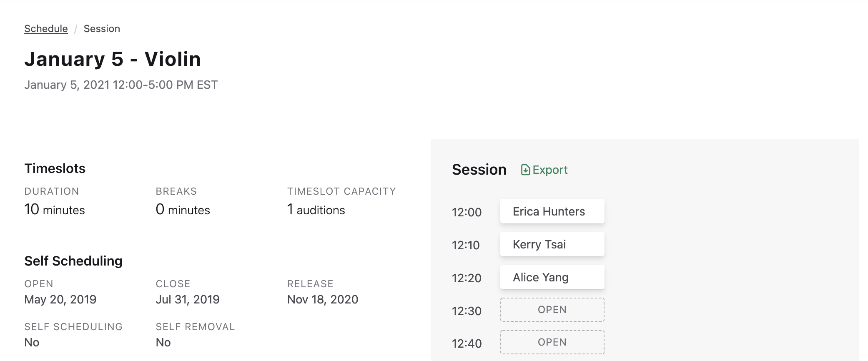
Task: Click the Session breadcrumb item
Action: coord(102,29)
